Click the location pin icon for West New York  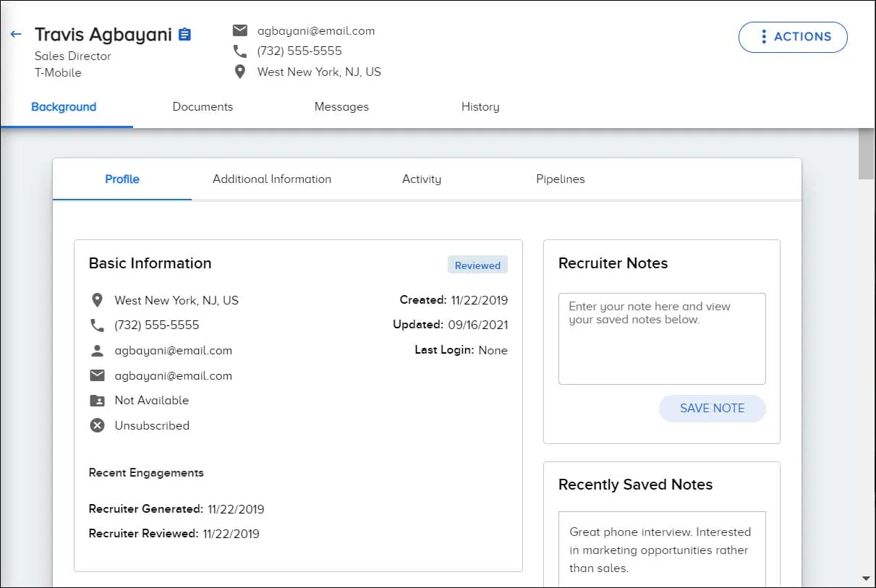coord(240,72)
